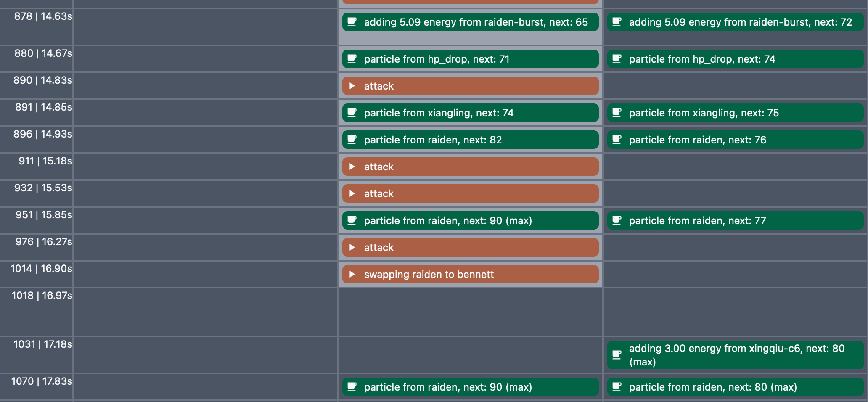Image resolution: width=868 pixels, height=402 pixels.
Task: Select 'particle from hp_drop, next: 71' event
Action: [x=470, y=59]
